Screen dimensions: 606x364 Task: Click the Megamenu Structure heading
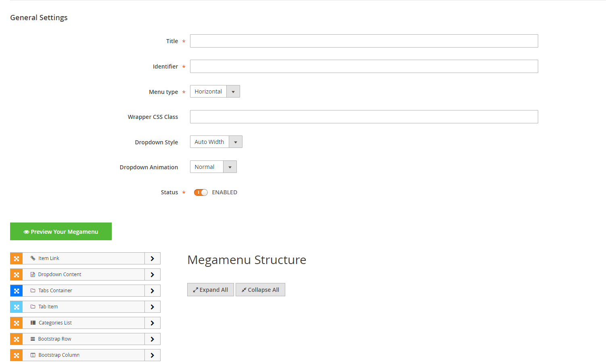click(247, 260)
